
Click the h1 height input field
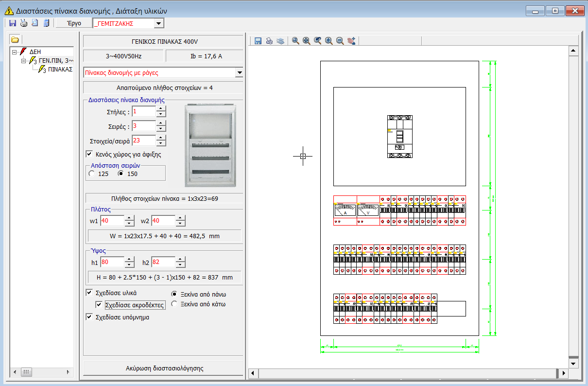coord(111,263)
